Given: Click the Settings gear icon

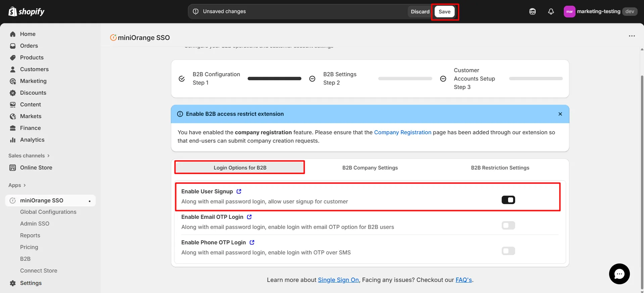Looking at the screenshot, I should click(x=13, y=283).
